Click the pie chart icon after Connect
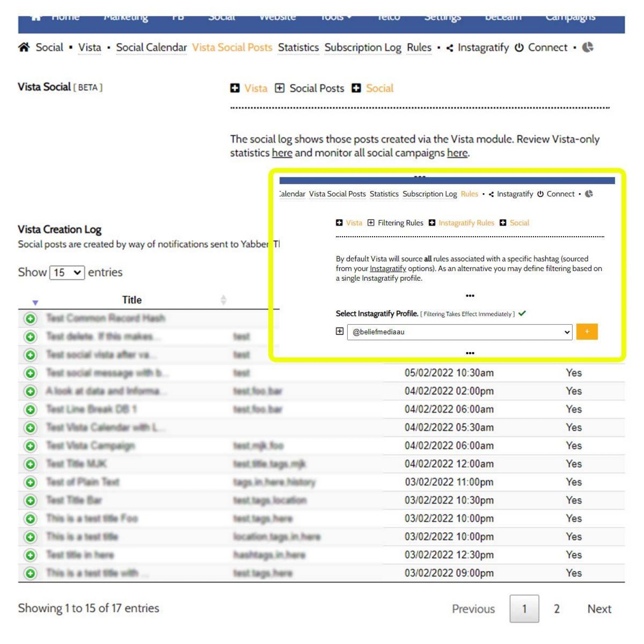 pos(587,47)
